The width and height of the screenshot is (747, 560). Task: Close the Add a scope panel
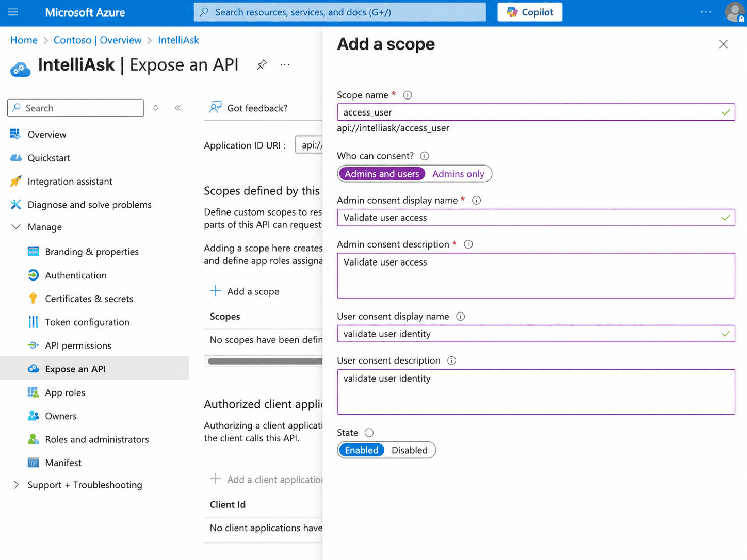point(723,44)
